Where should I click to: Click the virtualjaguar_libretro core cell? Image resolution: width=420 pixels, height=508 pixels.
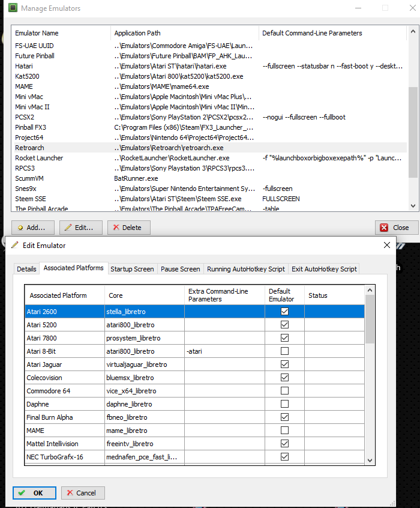click(145, 364)
